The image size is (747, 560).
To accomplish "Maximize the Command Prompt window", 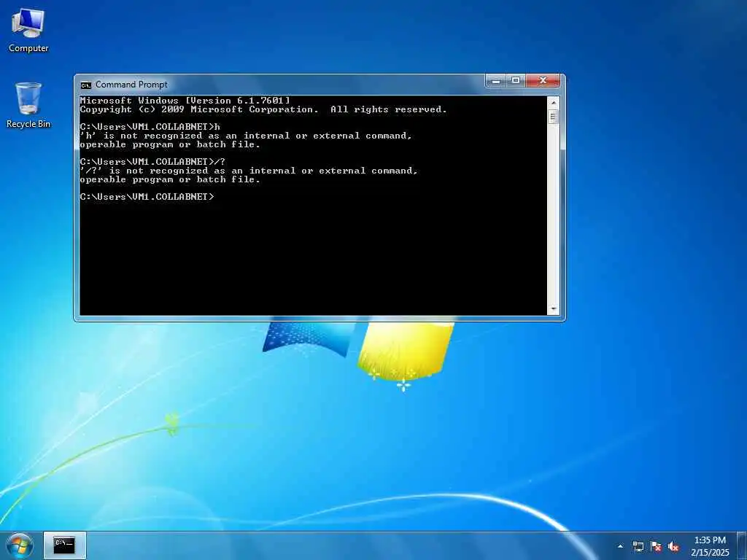I will point(516,80).
